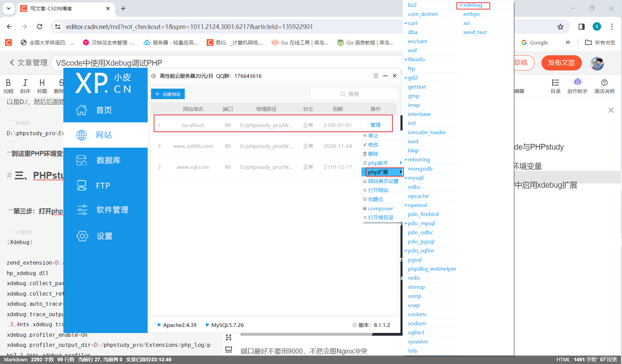Click the 发布文章 publish button
Image resolution: width=622 pixels, height=364 pixels.
(x=561, y=63)
